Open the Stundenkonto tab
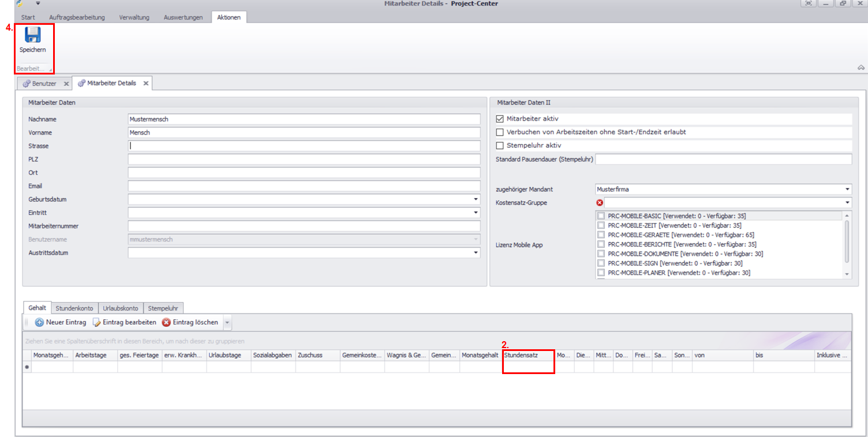Screen dimensions: 868x437 [74, 308]
